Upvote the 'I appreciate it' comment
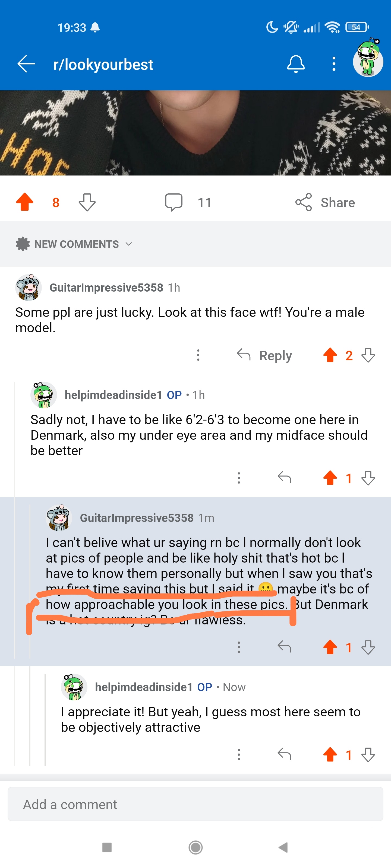The width and height of the screenshot is (391, 868). [x=330, y=754]
